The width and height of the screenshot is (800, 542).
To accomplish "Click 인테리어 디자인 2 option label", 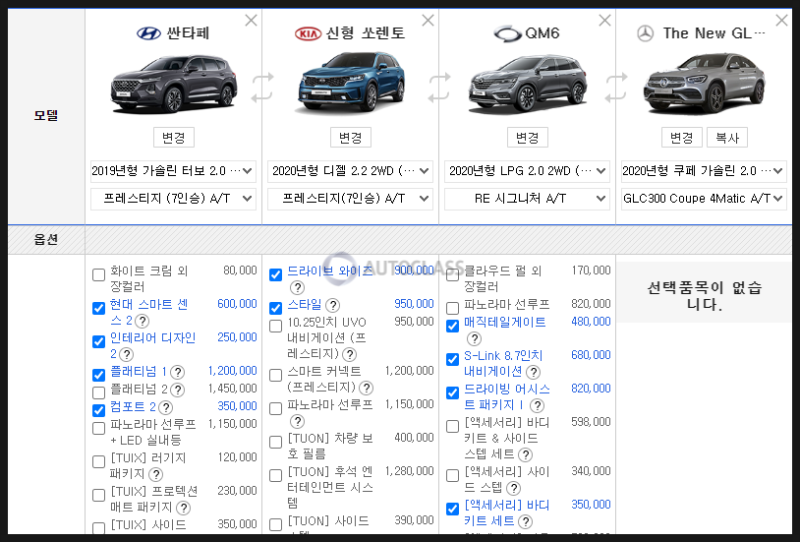I will [x=153, y=346].
